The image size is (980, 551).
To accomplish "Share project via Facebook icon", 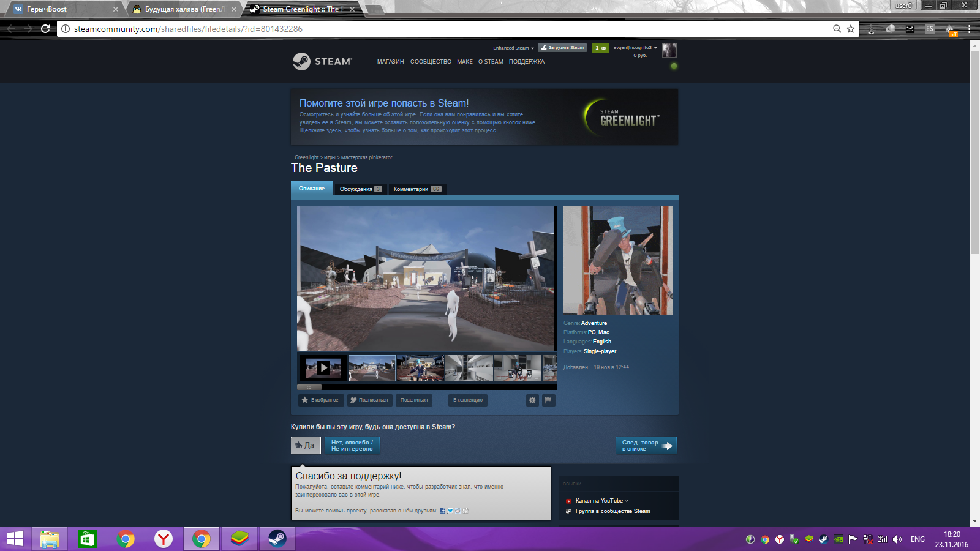I will [442, 511].
